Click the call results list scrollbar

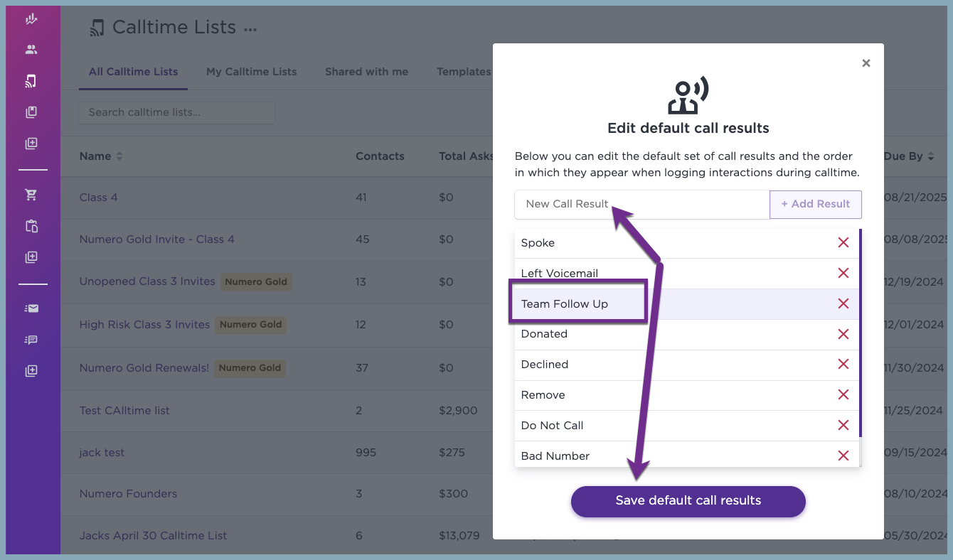[861, 333]
